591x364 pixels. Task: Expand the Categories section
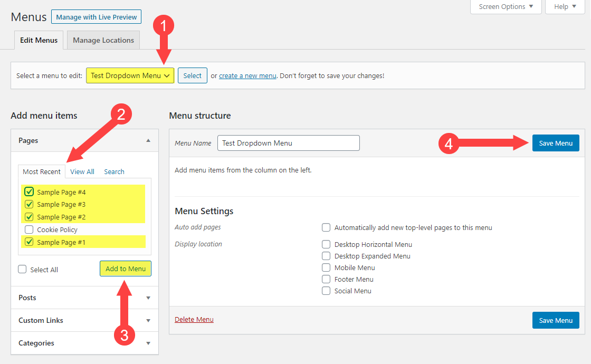coord(148,343)
